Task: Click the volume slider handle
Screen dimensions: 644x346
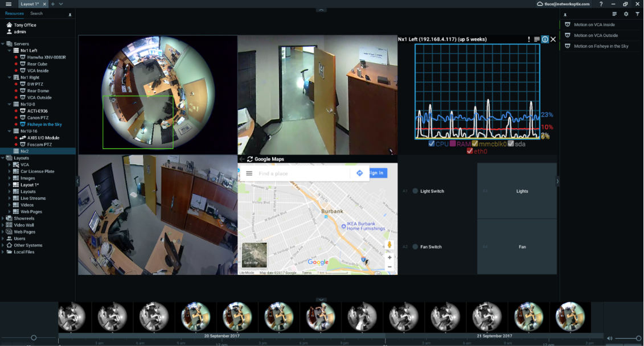Action: click(x=638, y=338)
